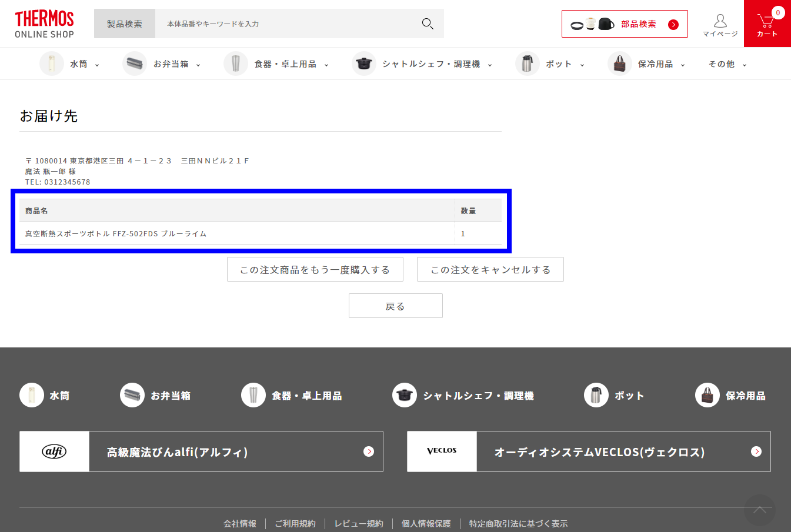Open the ご利用規約 footer link
791x532 pixels.
[x=295, y=524]
